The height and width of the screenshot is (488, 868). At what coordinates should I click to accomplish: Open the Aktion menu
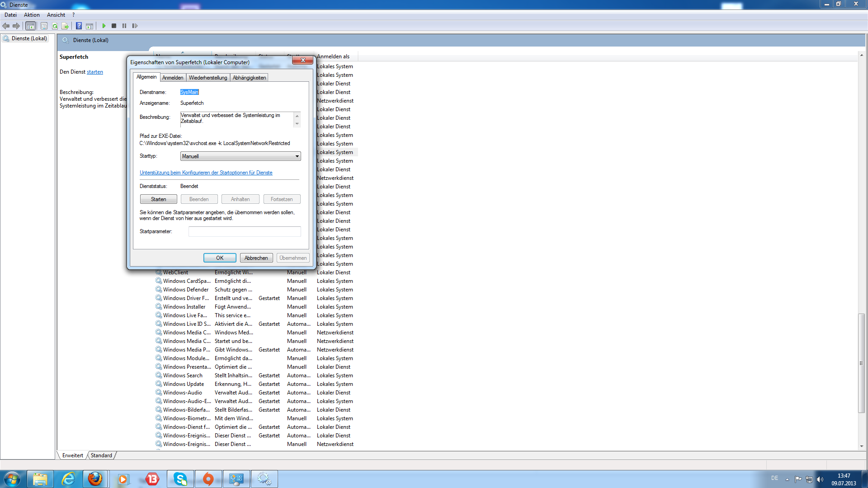[x=32, y=15]
